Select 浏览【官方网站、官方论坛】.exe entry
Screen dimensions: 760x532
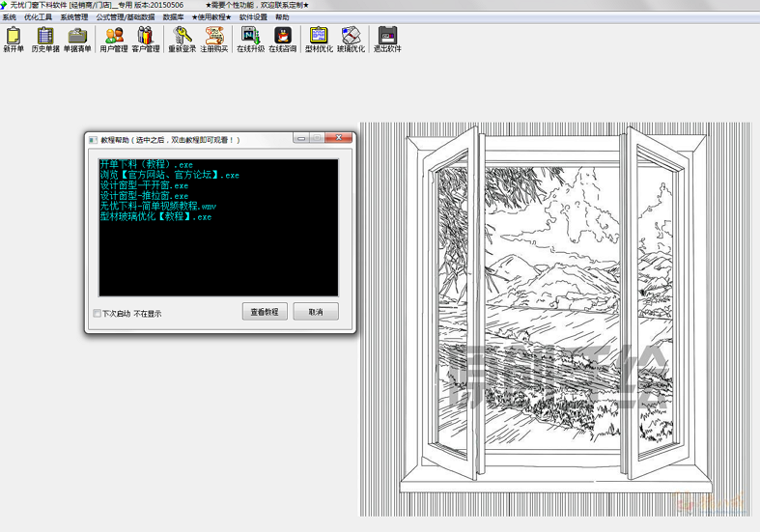[x=170, y=175]
